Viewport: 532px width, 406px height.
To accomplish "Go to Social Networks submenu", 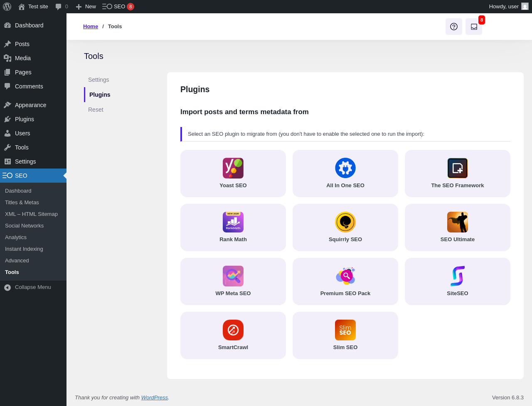I will [24, 226].
